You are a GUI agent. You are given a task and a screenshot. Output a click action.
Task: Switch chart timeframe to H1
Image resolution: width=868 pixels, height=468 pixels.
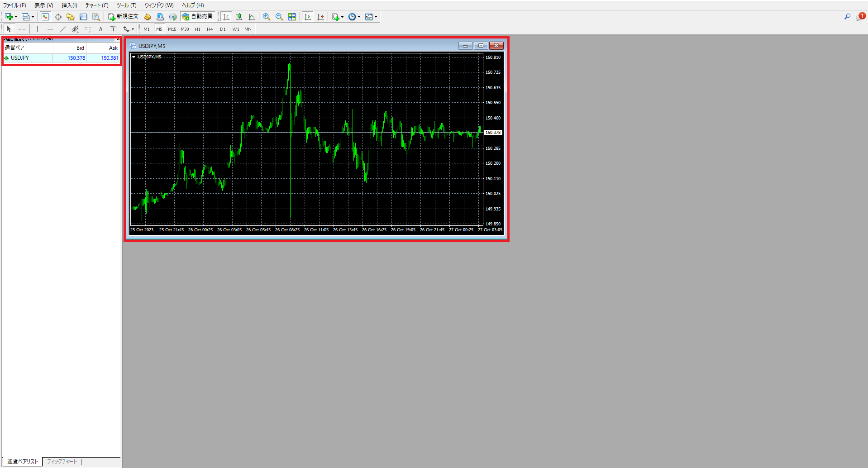click(197, 29)
